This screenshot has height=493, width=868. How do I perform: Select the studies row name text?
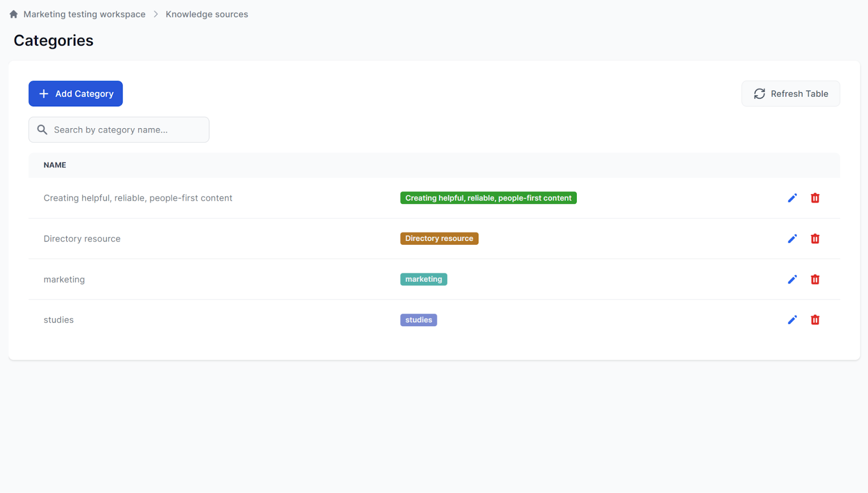(59, 320)
